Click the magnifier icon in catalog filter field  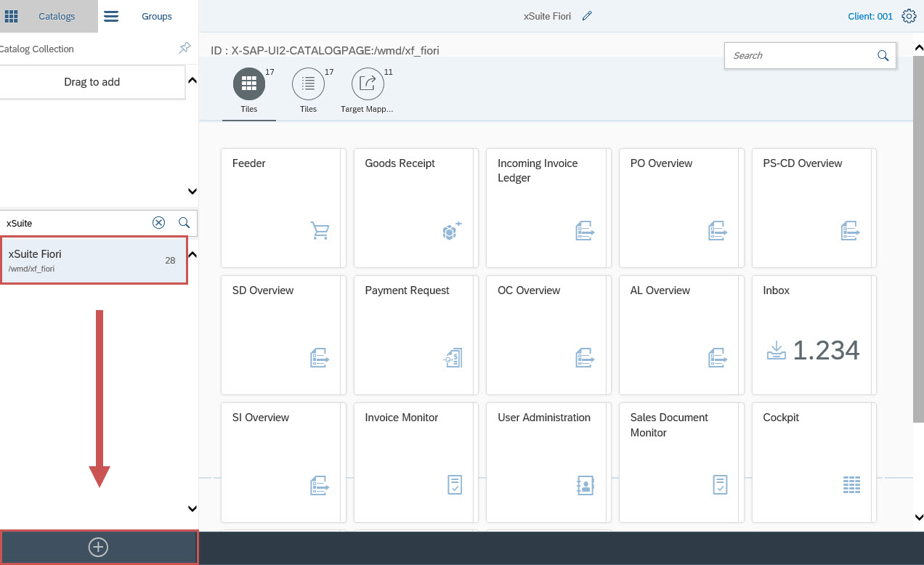click(x=185, y=223)
